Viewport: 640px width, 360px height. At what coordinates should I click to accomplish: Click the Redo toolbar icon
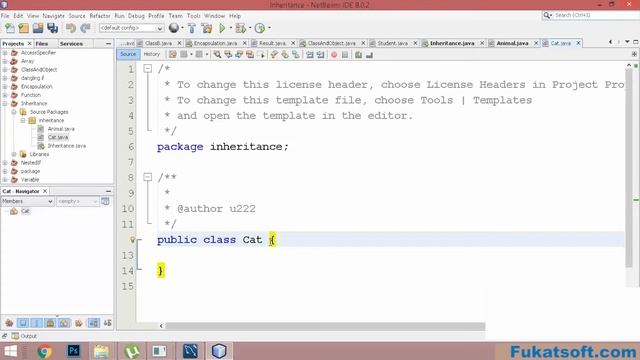pos(85,28)
